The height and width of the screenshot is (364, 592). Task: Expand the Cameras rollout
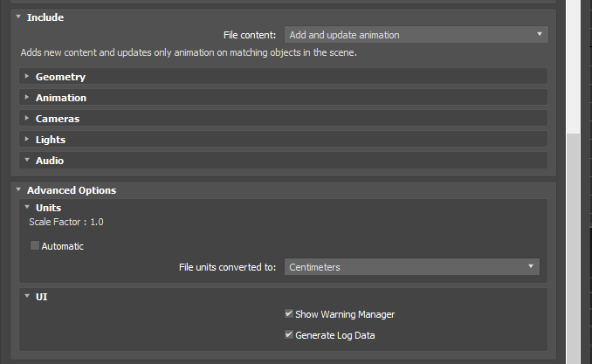27,118
